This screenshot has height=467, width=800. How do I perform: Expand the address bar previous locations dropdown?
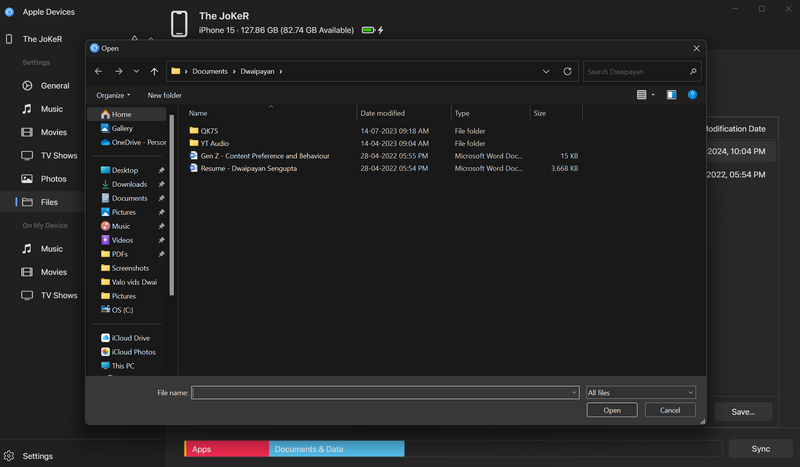[x=546, y=72]
